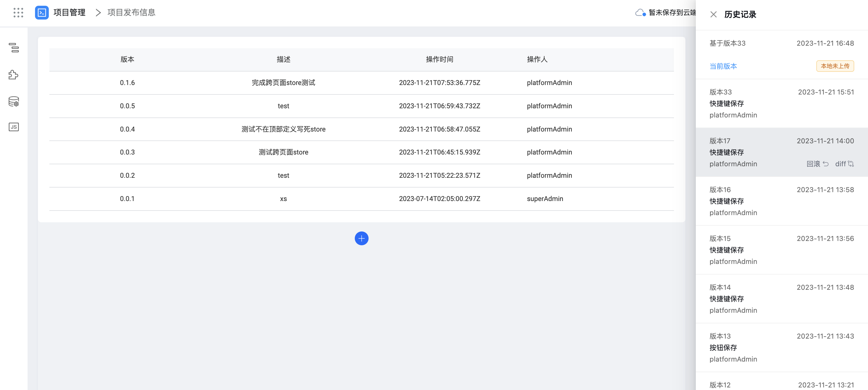Screen dimensions: 868x390
Task: Open the database settings panel icon
Action: (14, 101)
